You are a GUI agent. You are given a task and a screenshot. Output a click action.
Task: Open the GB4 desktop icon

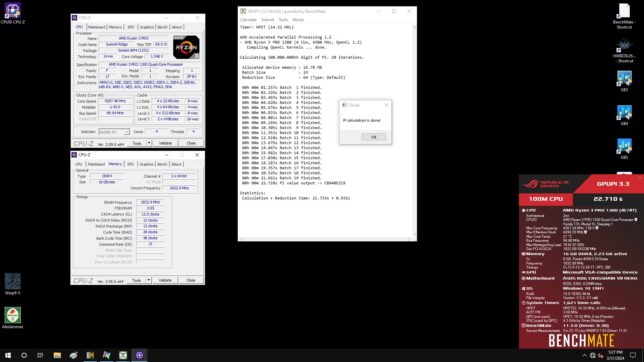click(624, 115)
